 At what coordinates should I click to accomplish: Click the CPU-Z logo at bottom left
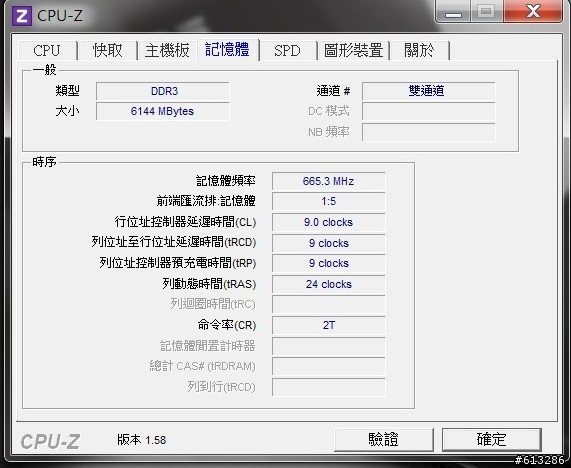(x=50, y=441)
